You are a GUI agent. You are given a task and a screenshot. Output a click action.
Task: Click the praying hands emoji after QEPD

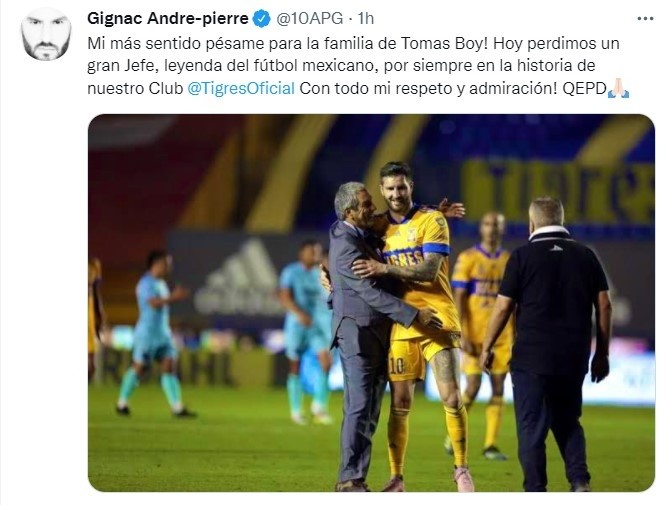click(619, 88)
